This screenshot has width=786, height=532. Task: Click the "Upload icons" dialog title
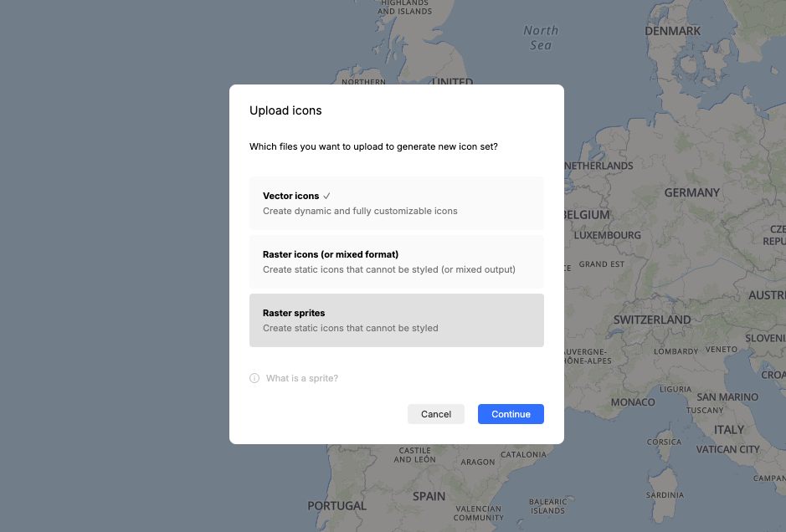(285, 110)
